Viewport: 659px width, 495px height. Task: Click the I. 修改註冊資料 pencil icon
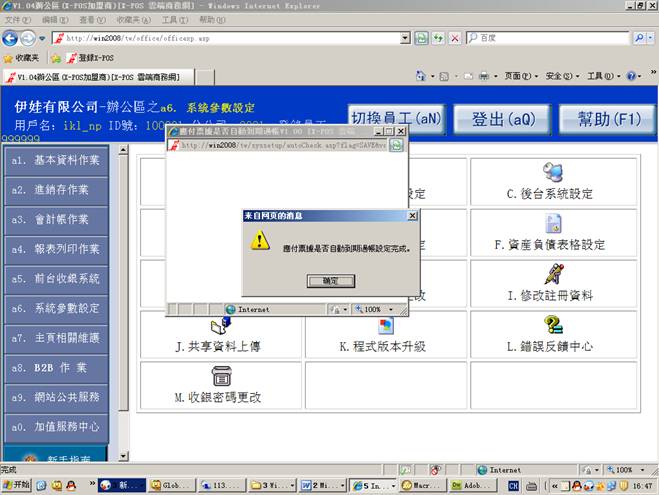(552, 273)
